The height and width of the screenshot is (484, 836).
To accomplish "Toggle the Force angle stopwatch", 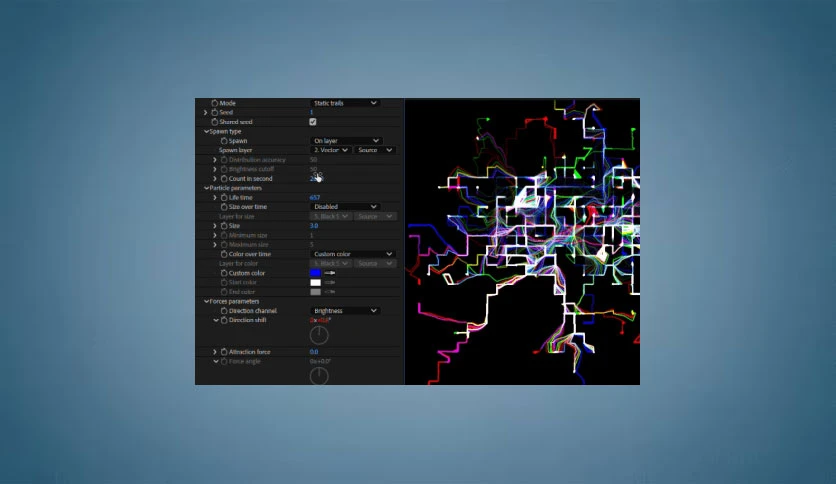I will 224,361.
